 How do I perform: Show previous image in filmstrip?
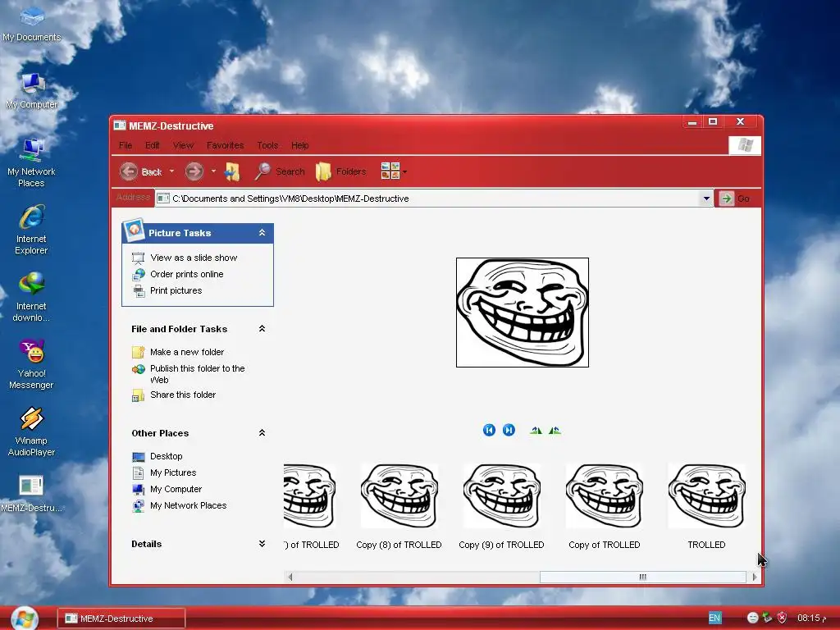(x=489, y=430)
